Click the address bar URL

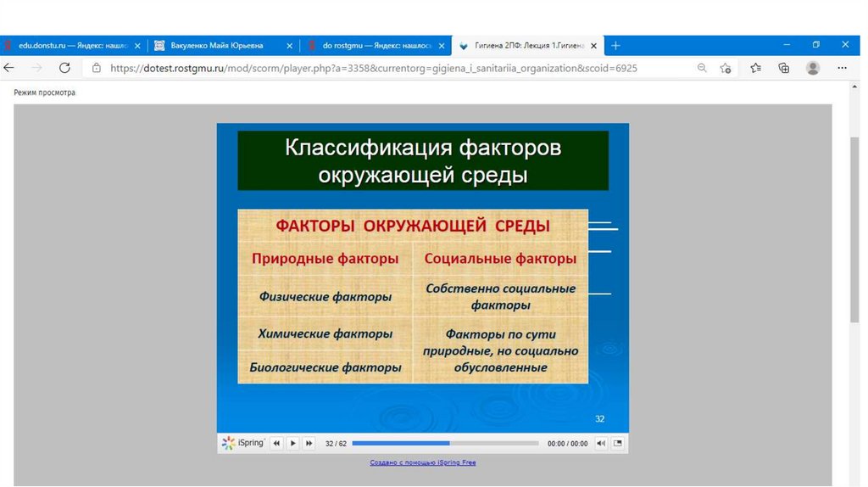[373, 68]
